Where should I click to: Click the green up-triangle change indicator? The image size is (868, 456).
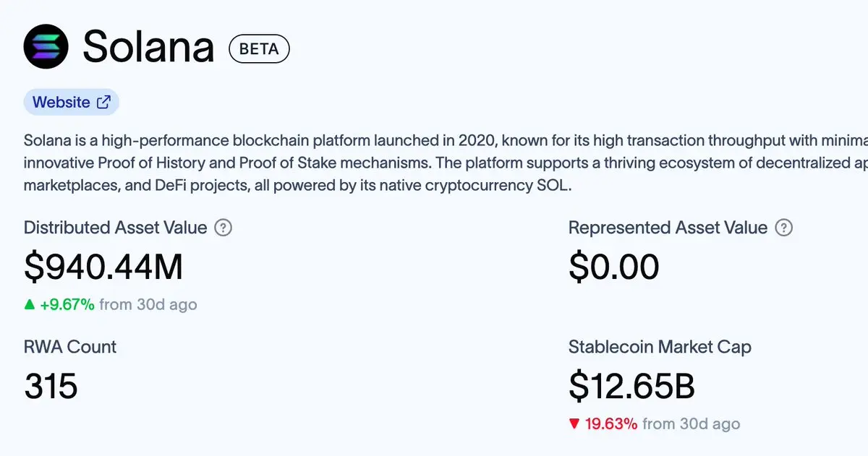tap(30, 304)
